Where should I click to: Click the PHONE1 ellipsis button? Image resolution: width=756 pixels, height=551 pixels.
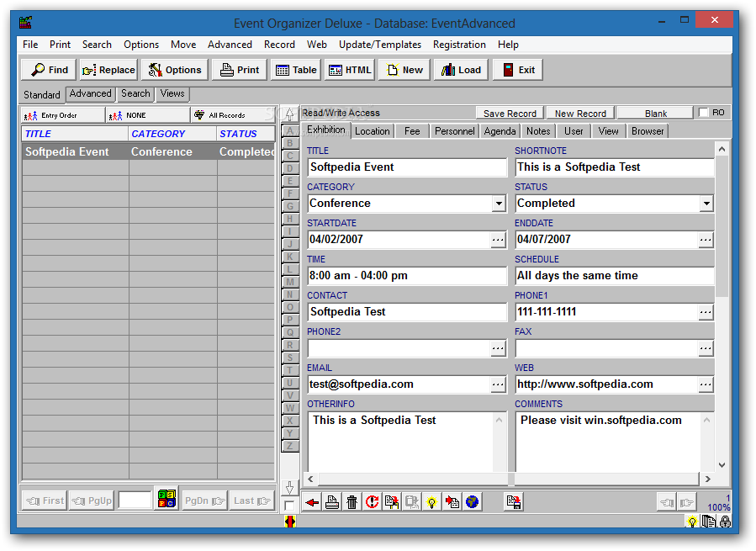tap(706, 312)
